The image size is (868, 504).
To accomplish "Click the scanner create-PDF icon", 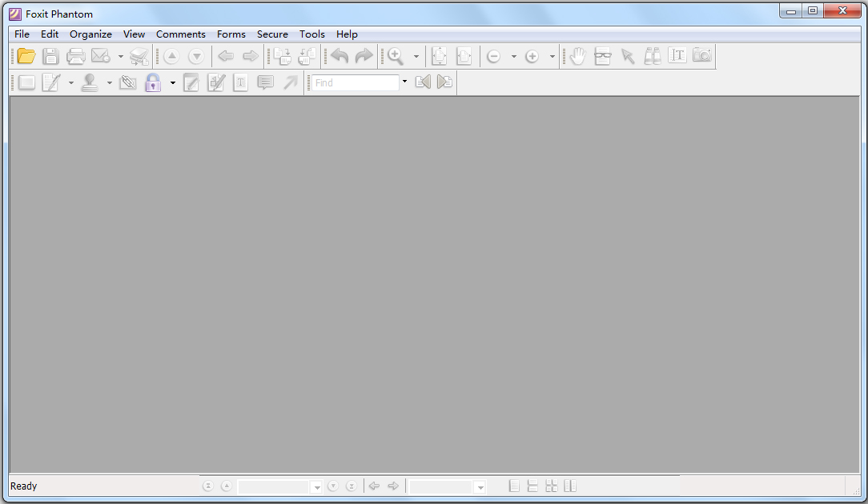I will (139, 56).
